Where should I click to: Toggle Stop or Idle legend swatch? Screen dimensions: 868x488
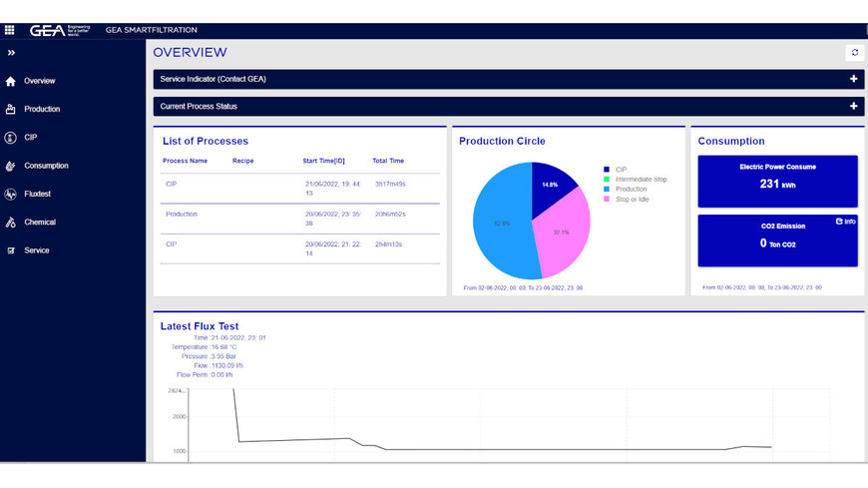(x=607, y=200)
